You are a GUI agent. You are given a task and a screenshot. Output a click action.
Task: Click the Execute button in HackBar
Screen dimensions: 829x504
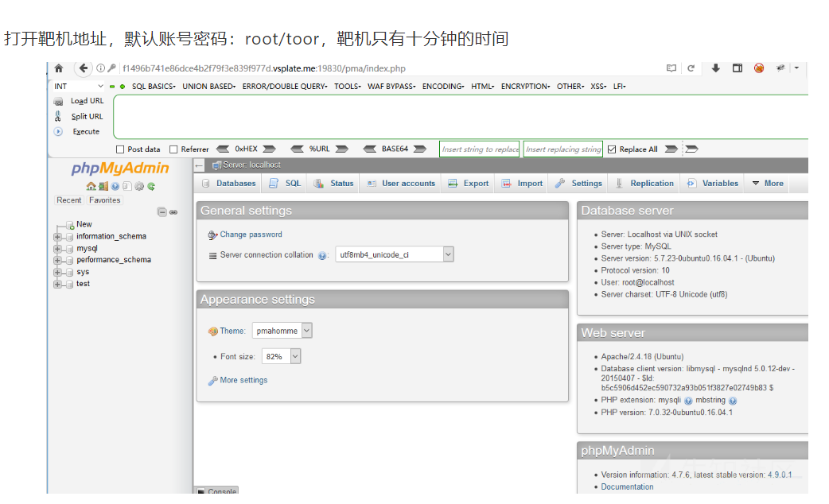pyautogui.click(x=86, y=131)
